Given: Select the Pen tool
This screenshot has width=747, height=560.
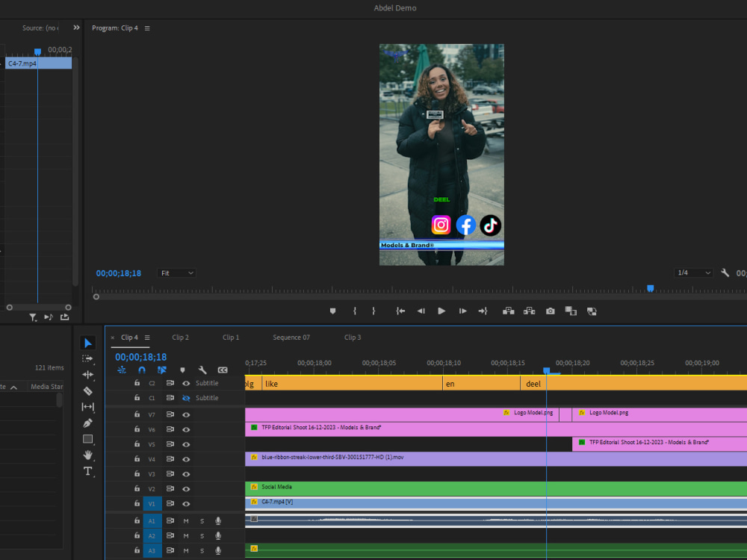Looking at the screenshot, I should 87,423.
